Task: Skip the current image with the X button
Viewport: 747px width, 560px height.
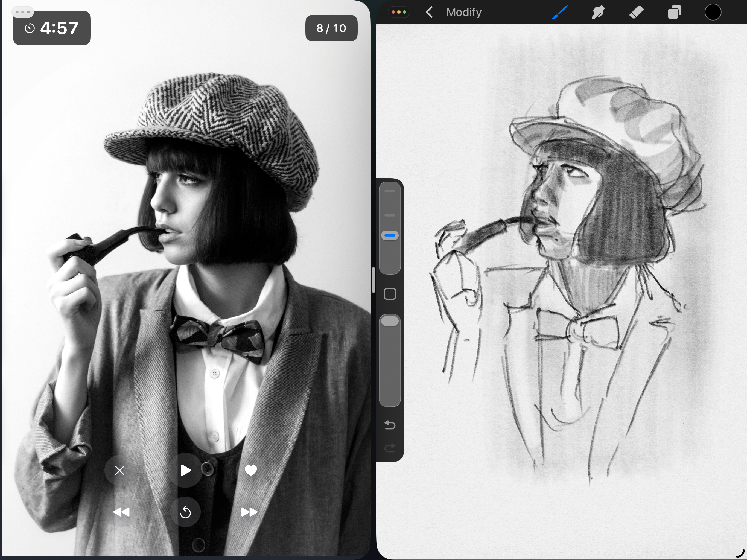Action: pos(119,471)
